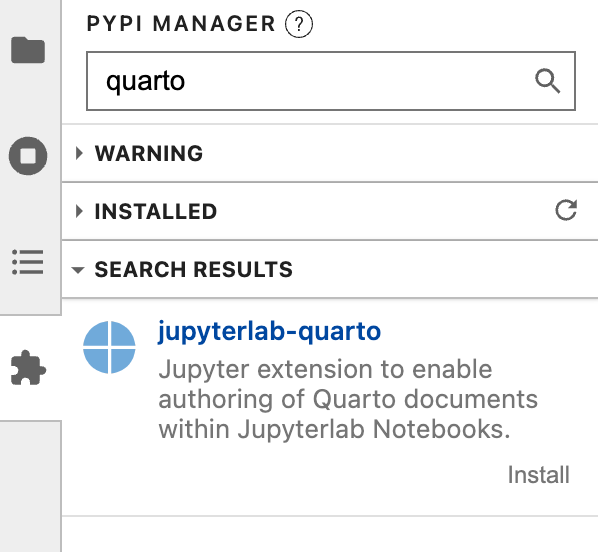Image resolution: width=598 pixels, height=552 pixels.
Task: Refresh the installed extensions list
Action: pos(566,210)
